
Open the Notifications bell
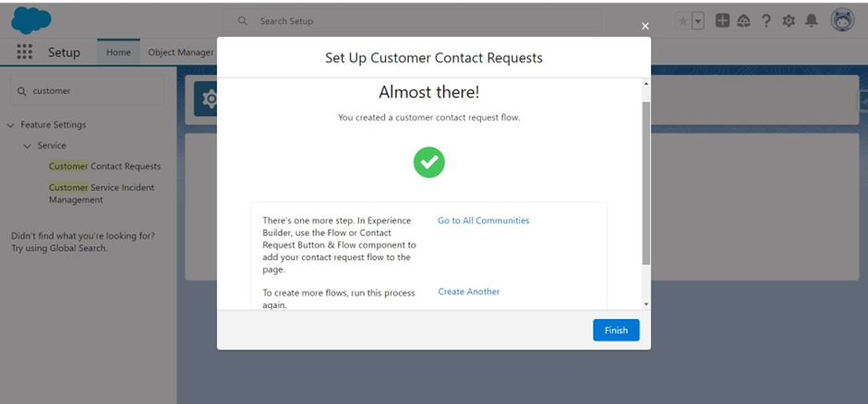811,21
